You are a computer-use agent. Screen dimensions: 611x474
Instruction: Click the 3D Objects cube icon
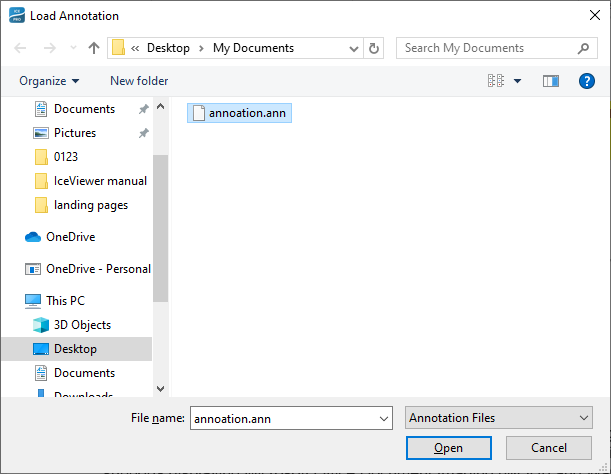[41, 325]
